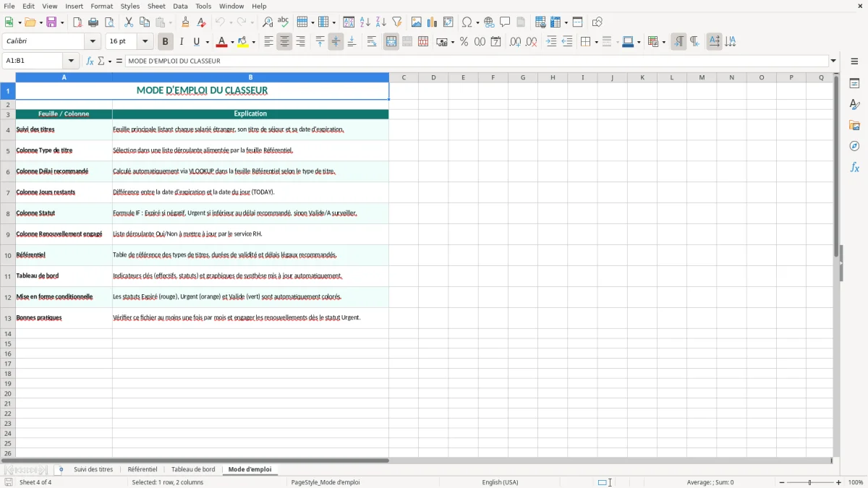Click the zoom in plus button
868x488 pixels.
tap(839, 482)
